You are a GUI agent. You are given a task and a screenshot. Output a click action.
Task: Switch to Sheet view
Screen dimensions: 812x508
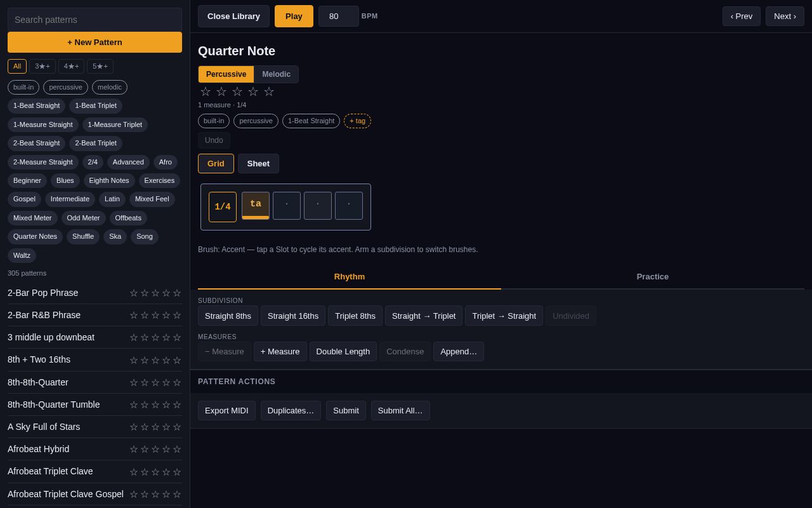click(x=258, y=163)
